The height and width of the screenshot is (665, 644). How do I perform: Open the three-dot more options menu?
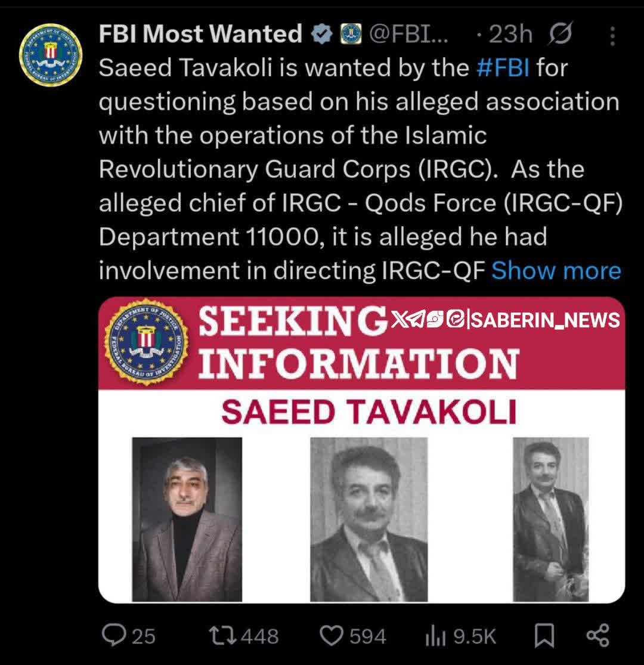(612, 37)
